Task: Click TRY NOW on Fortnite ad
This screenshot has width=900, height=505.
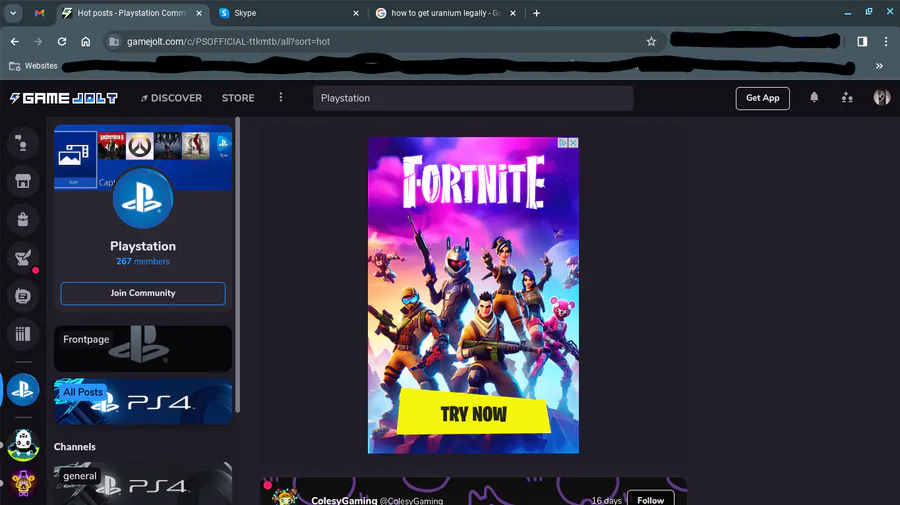Action: 474,412
